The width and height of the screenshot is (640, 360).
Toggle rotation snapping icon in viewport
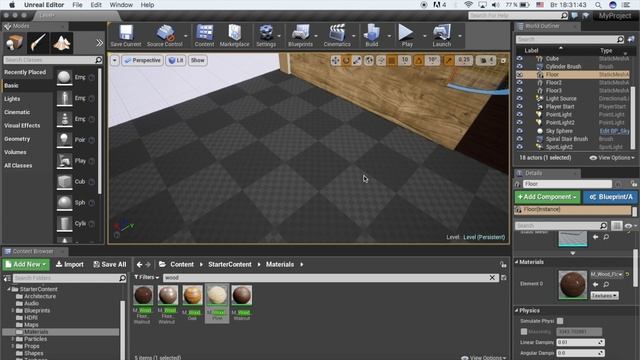pyautogui.click(x=419, y=60)
